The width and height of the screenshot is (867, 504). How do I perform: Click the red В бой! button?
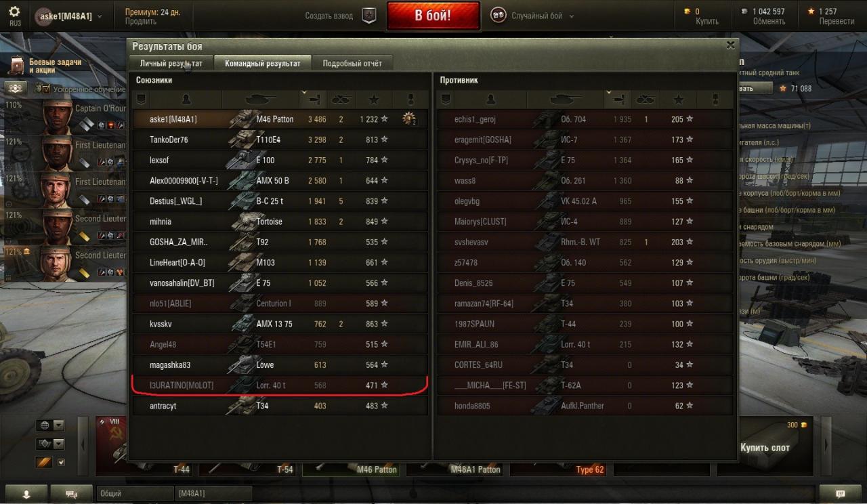pyautogui.click(x=433, y=16)
